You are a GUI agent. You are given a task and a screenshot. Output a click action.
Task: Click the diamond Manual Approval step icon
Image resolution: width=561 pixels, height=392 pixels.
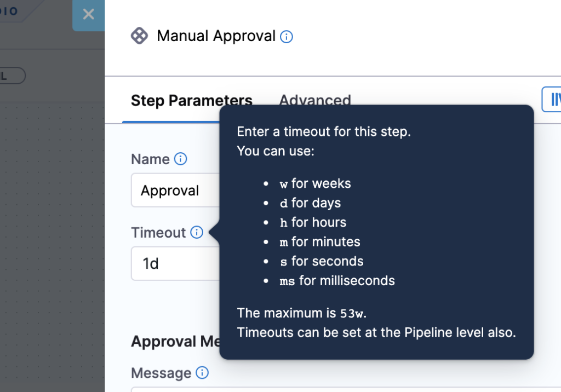(139, 36)
